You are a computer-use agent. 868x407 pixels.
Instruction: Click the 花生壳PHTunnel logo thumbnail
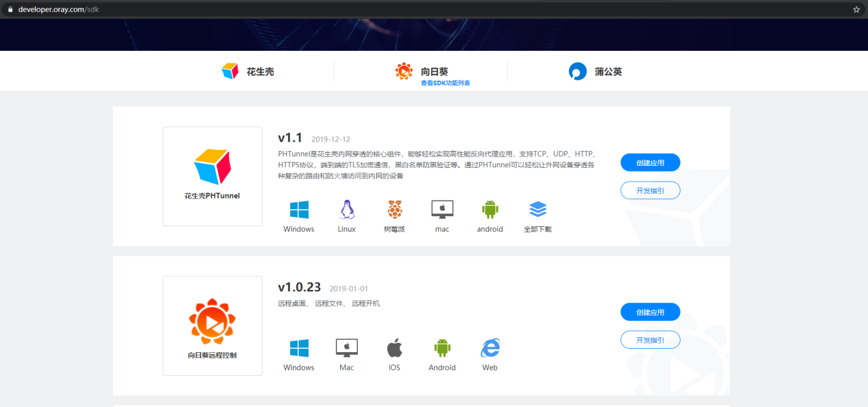[212, 176]
